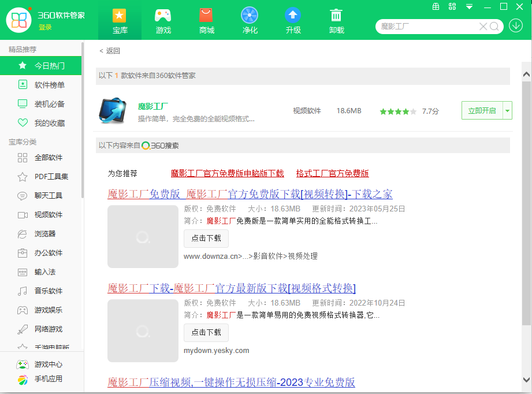Image resolution: width=532 pixels, height=394 pixels.
Task: Open 魔影工厂下载-官方最新版下载 result title
Action: pos(232,288)
